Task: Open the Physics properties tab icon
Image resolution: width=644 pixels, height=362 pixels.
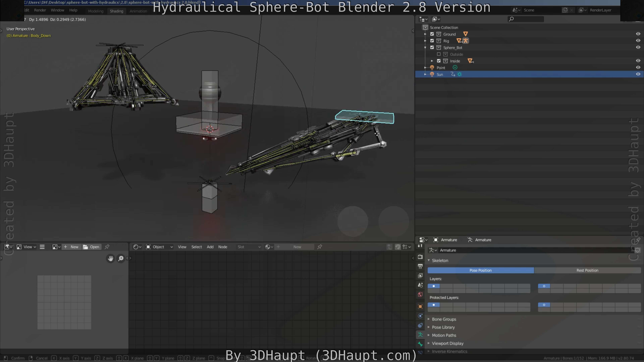Action: click(x=420, y=316)
